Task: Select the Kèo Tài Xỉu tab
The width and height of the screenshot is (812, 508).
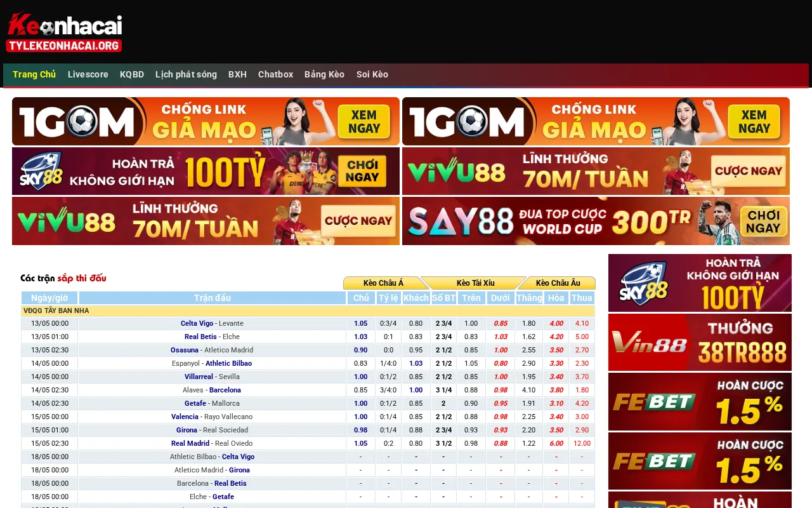Action: pyautogui.click(x=475, y=283)
